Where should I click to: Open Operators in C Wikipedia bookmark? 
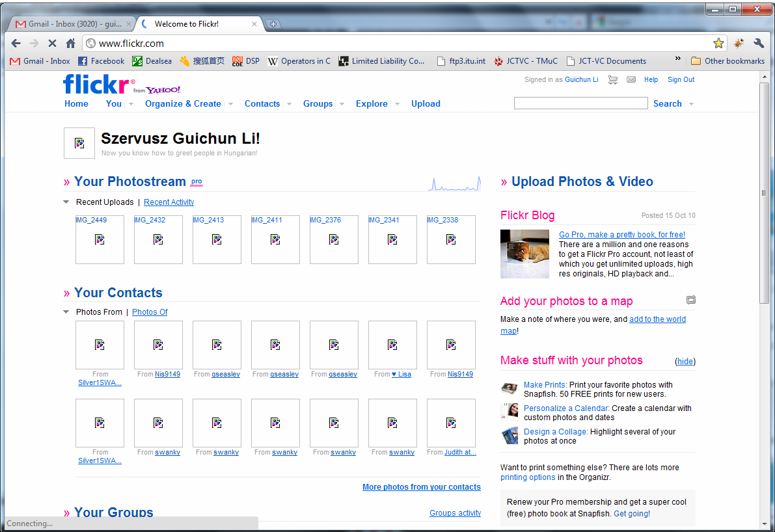[x=299, y=61]
